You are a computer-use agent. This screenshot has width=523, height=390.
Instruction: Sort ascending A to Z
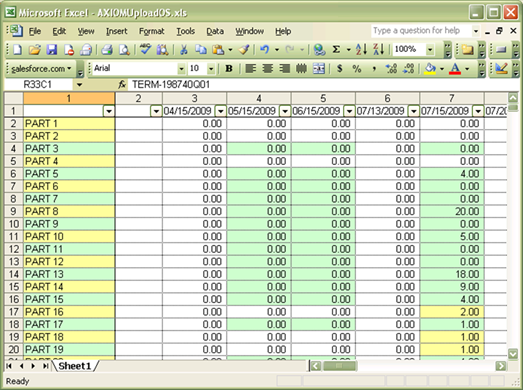point(361,50)
